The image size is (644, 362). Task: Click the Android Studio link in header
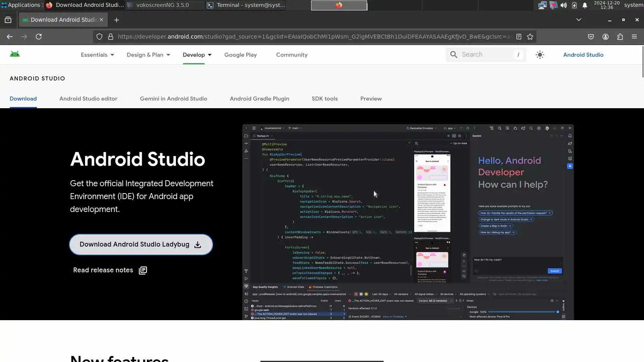(583, 55)
